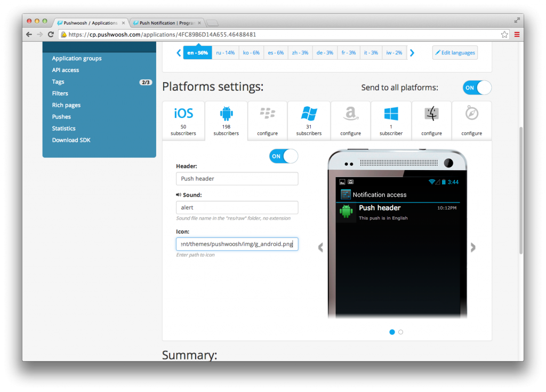The image size is (546, 392).
Task: Click the 2/3 badge next to Tags
Action: 146,82
